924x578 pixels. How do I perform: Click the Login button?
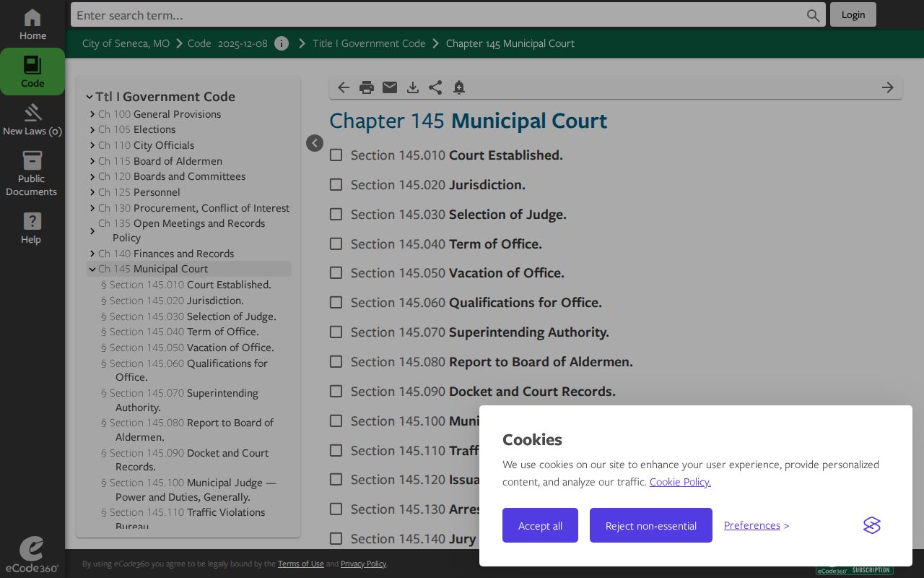(853, 14)
